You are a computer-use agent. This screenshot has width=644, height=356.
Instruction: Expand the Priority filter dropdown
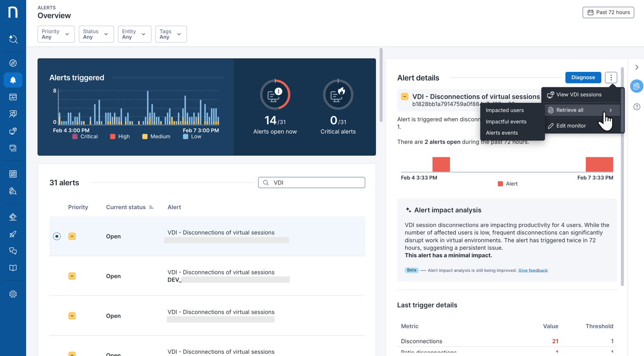56,34
